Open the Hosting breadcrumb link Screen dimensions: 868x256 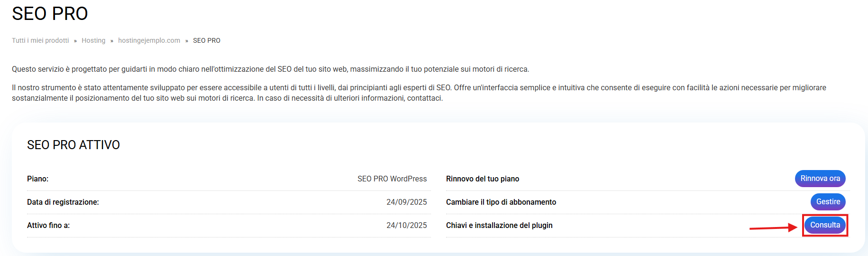(x=93, y=40)
